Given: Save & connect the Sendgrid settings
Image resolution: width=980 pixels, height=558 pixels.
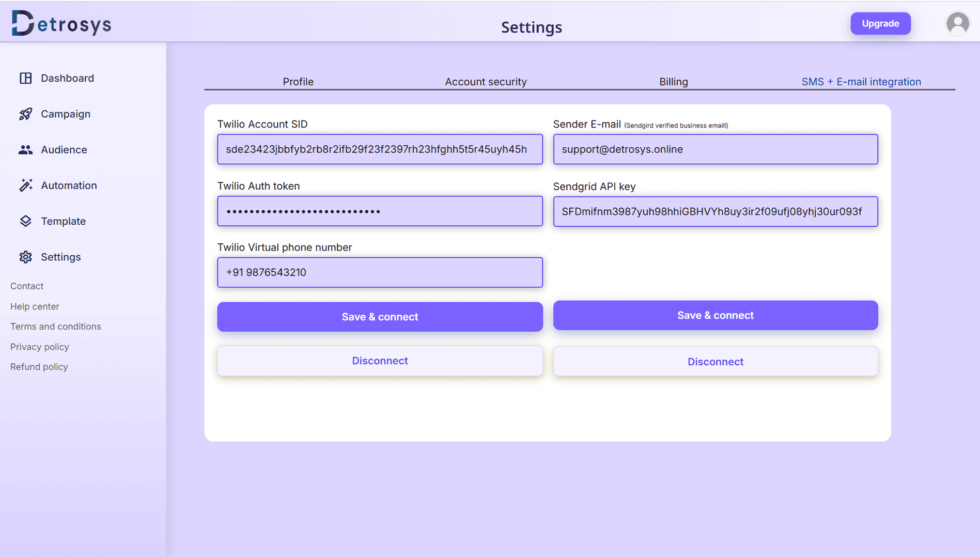Looking at the screenshot, I should click(715, 315).
